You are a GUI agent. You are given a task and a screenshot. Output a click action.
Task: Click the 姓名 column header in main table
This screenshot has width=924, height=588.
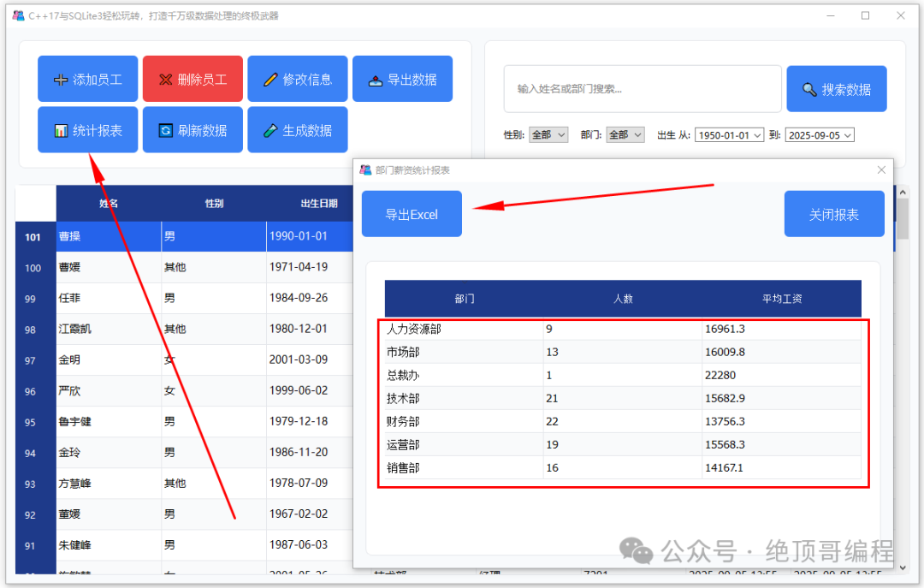coord(109,204)
